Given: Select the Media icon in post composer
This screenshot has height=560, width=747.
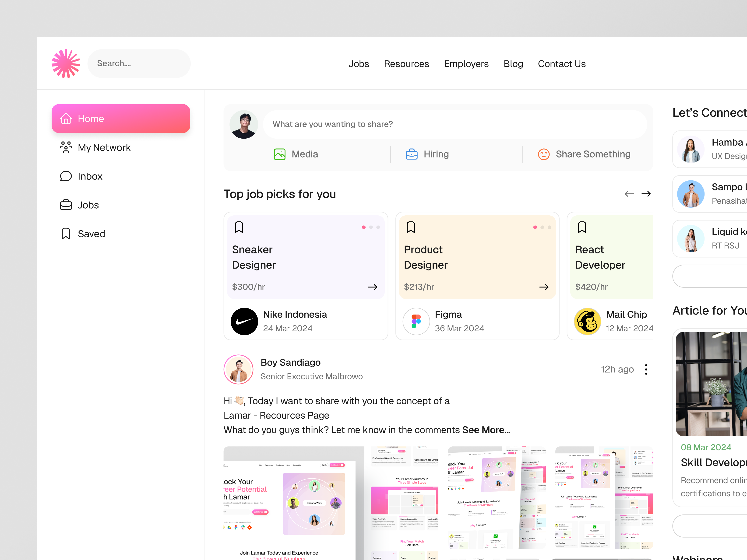Looking at the screenshot, I should click(x=280, y=154).
